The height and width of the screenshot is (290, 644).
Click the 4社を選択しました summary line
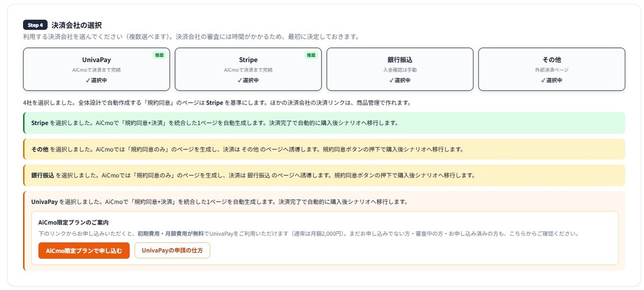point(217,102)
